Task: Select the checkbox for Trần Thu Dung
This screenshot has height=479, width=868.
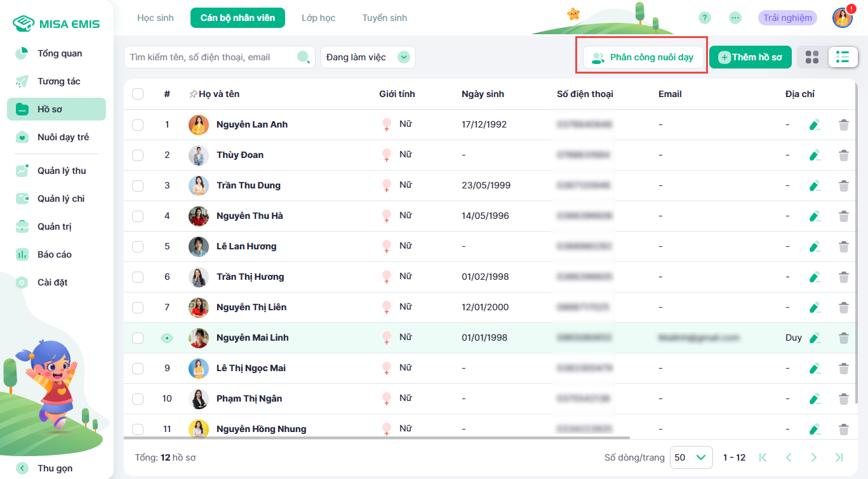Action: (x=138, y=186)
